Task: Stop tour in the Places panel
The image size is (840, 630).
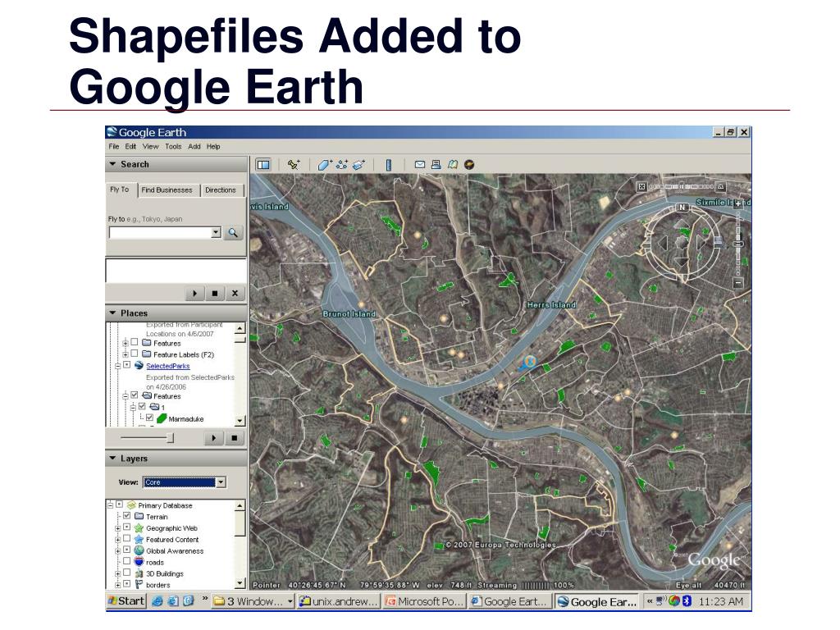Action: point(234,438)
